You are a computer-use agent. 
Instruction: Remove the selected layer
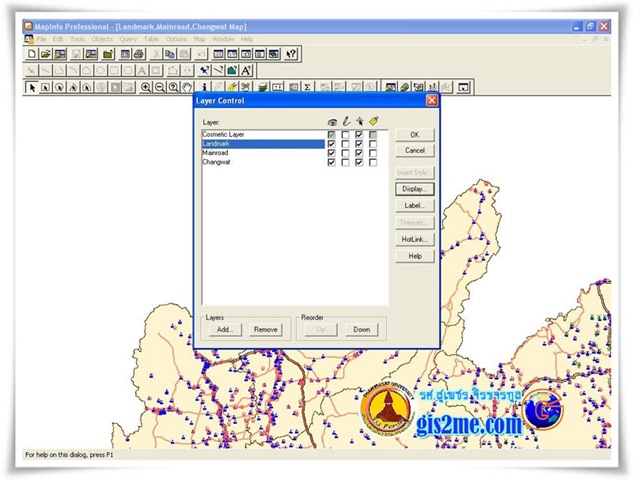click(265, 329)
